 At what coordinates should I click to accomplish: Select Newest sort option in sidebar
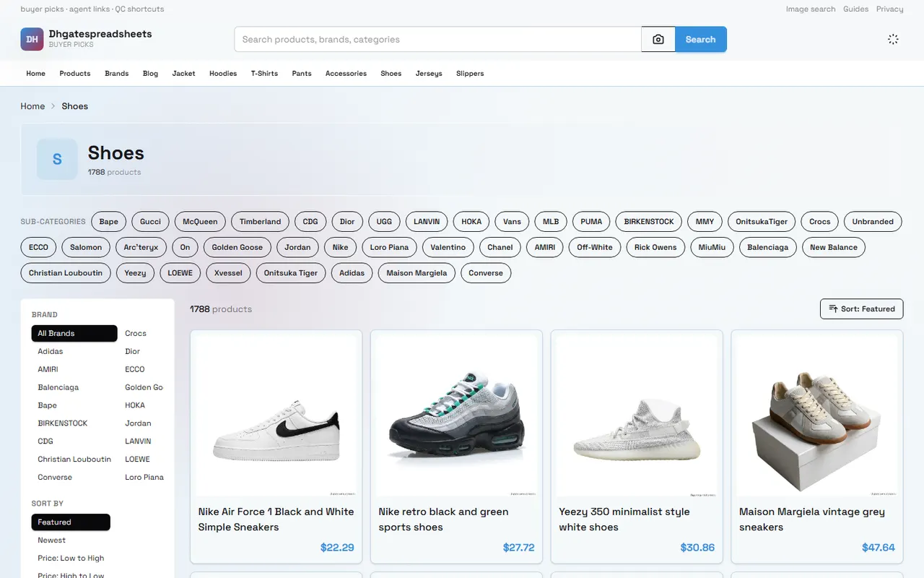[52, 540]
